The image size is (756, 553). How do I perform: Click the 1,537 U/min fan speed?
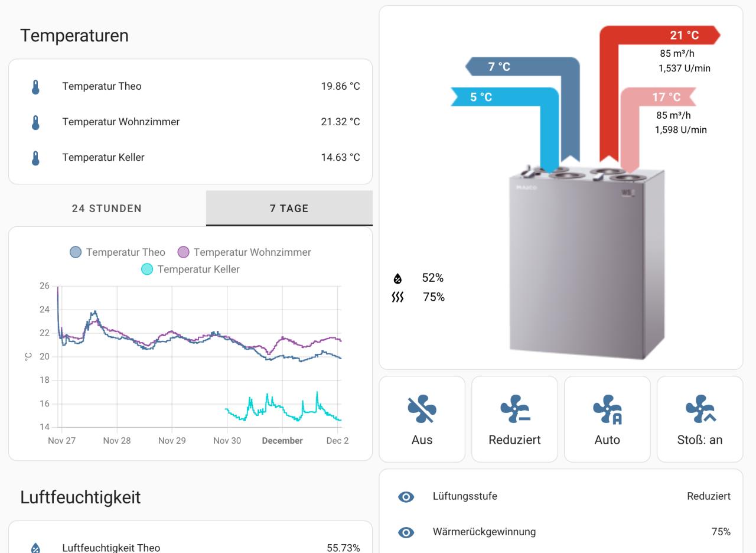tap(685, 69)
